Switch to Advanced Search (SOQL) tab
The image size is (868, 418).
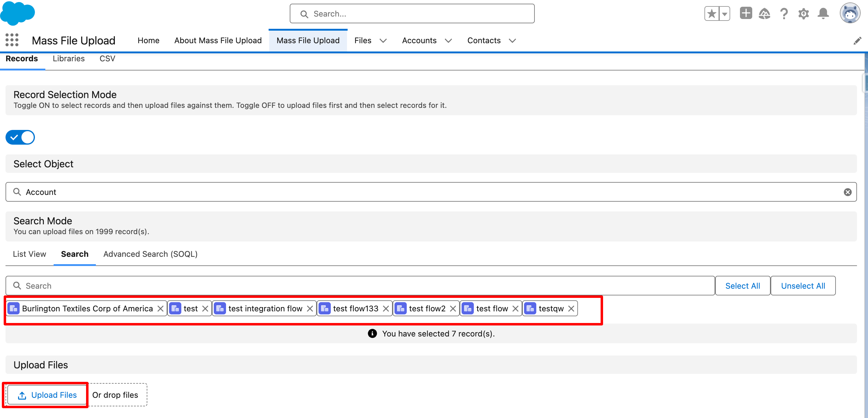[x=150, y=254]
